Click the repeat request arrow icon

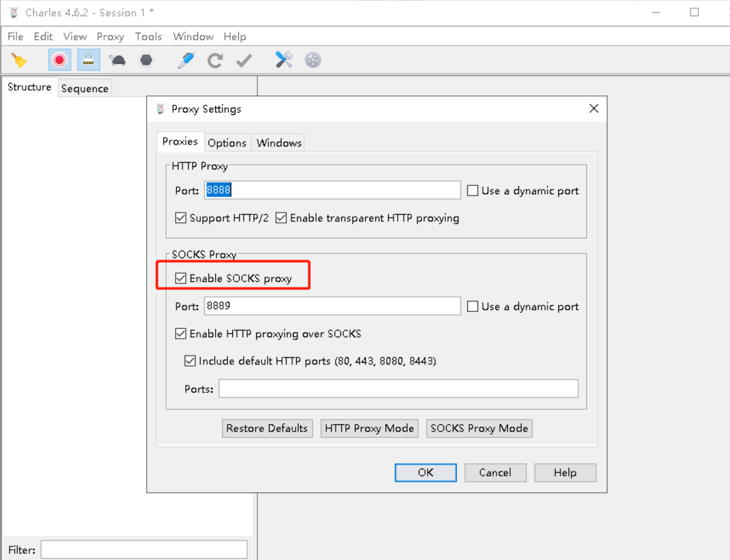tap(215, 60)
